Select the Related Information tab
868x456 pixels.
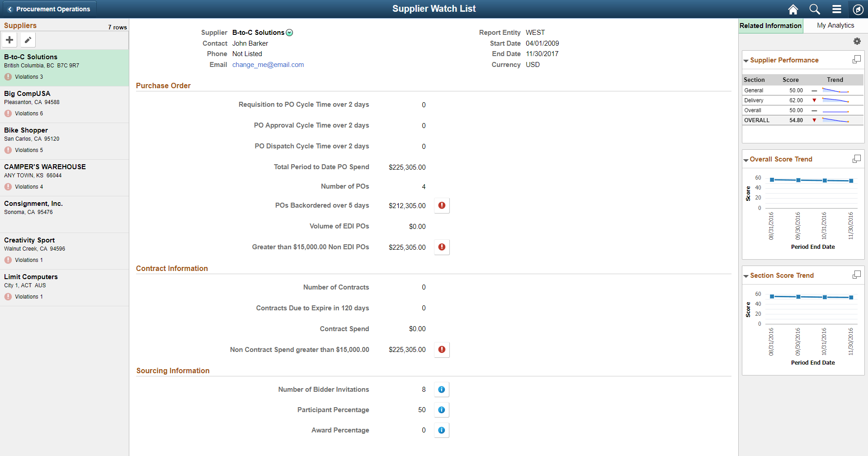pyautogui.click(x=770, y=25)
